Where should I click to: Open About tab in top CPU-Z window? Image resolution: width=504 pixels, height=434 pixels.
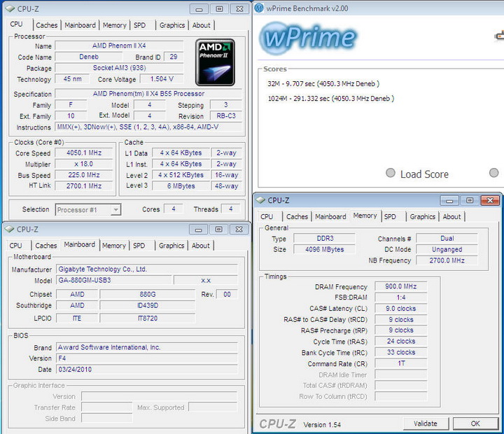(201, 25)
